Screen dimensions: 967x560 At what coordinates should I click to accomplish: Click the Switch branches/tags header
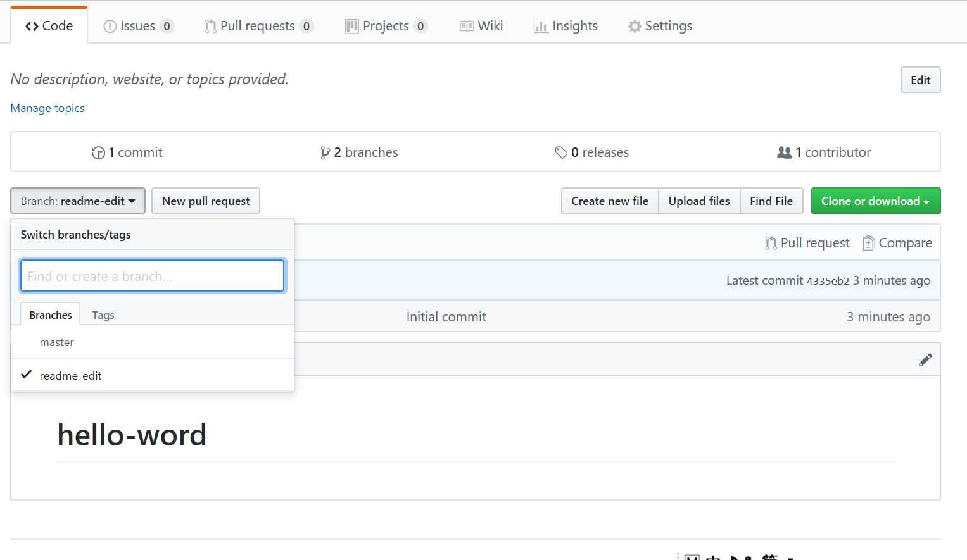pos(76,235)
